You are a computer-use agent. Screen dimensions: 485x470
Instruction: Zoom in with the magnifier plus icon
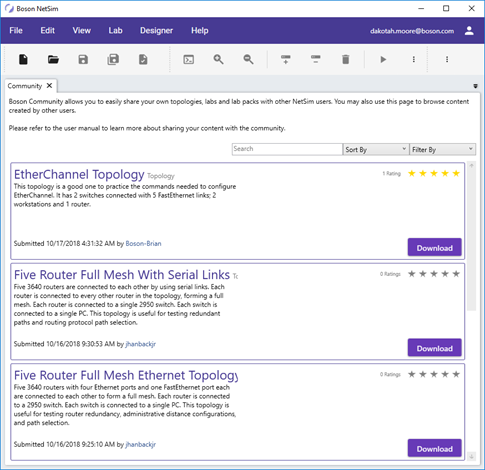click(219, 60)
